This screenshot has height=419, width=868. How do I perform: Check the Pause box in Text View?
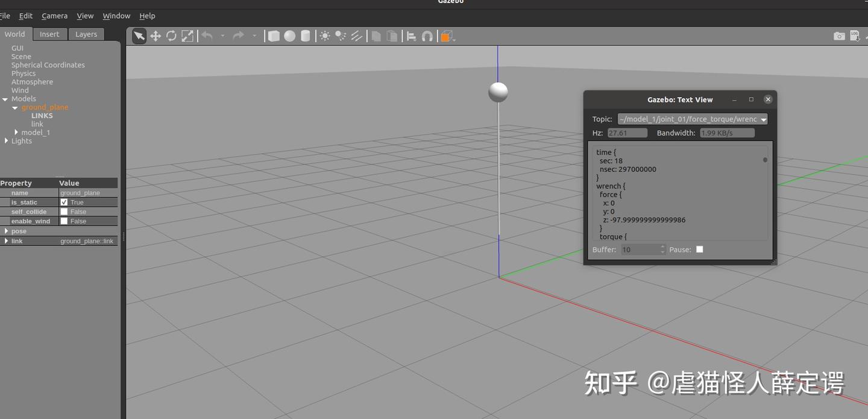click(x=699, y=249)
